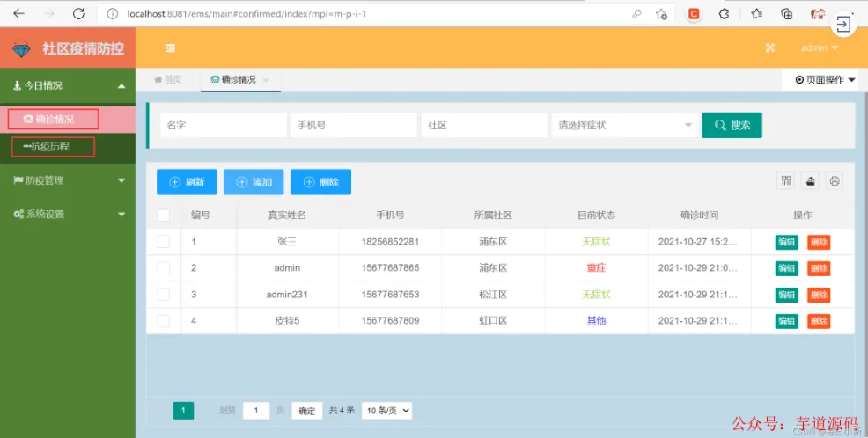
Task: Open the column filter icon in table toolbar
Action: (x=786, y=180)
